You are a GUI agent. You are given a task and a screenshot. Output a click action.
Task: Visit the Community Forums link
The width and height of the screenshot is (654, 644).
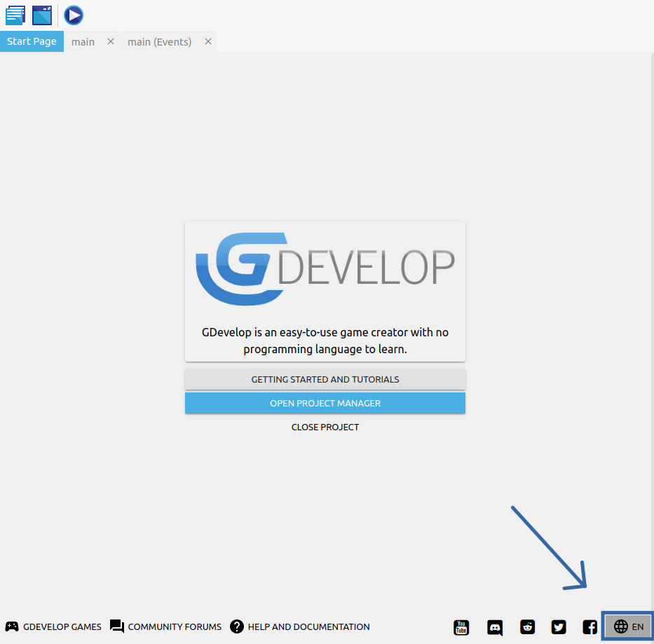click(x=166, y=626)
